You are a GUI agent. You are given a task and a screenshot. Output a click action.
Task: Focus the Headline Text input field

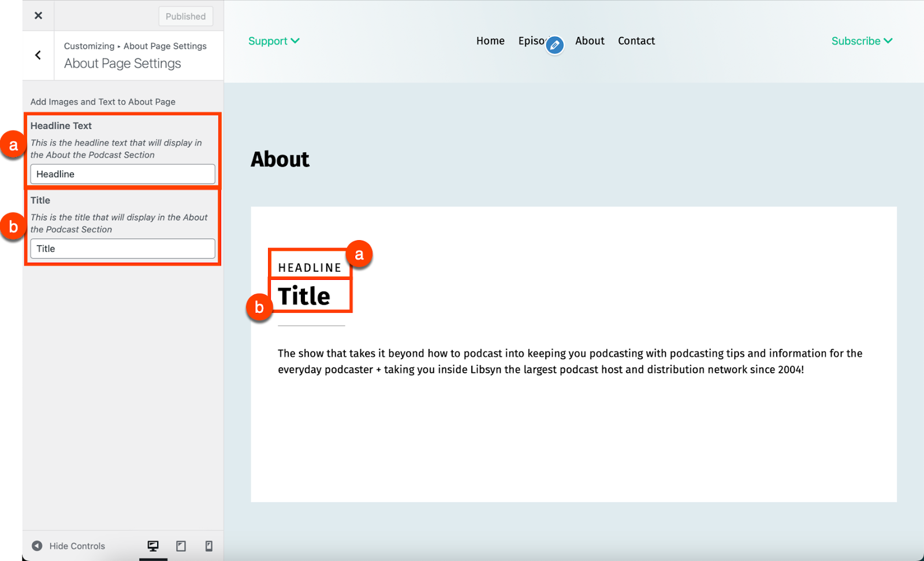(x=122, y=174)
